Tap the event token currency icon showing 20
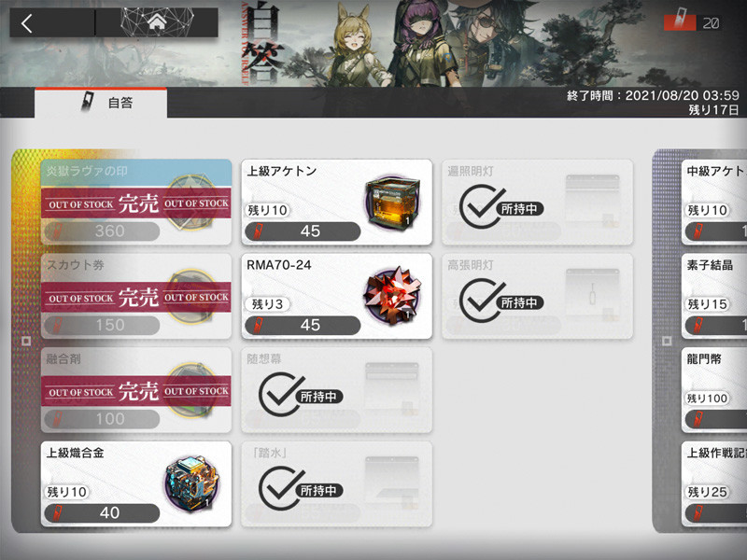 680,21
